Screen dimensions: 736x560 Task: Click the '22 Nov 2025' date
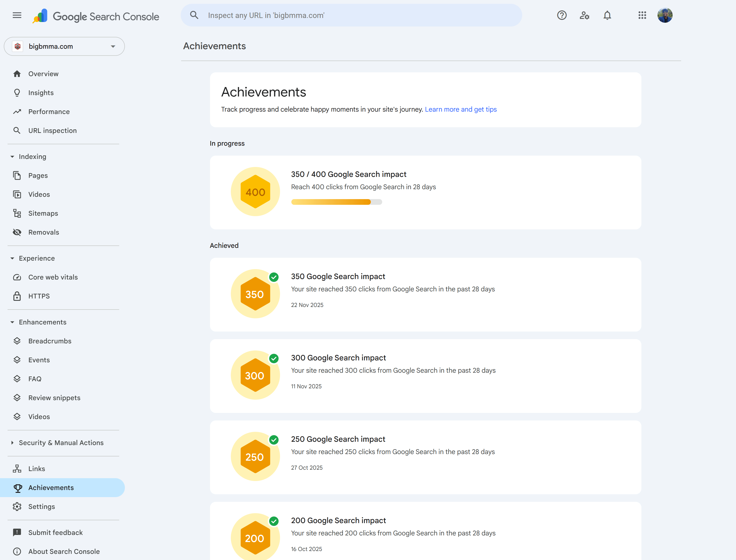[x=307, y=305]
